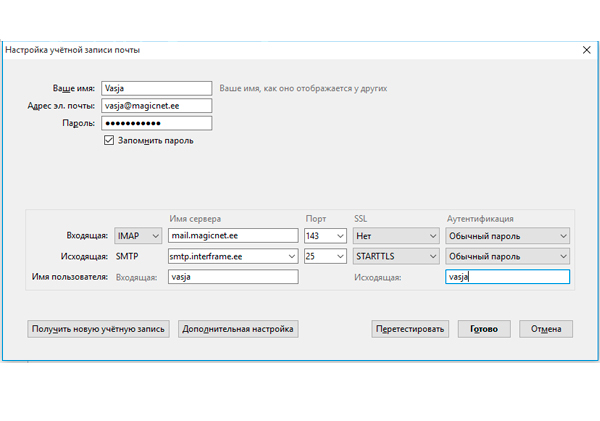Screen dimensions: 600x421
Task: Click the email address field vasja@magicnet.ee
Action: 156,106
